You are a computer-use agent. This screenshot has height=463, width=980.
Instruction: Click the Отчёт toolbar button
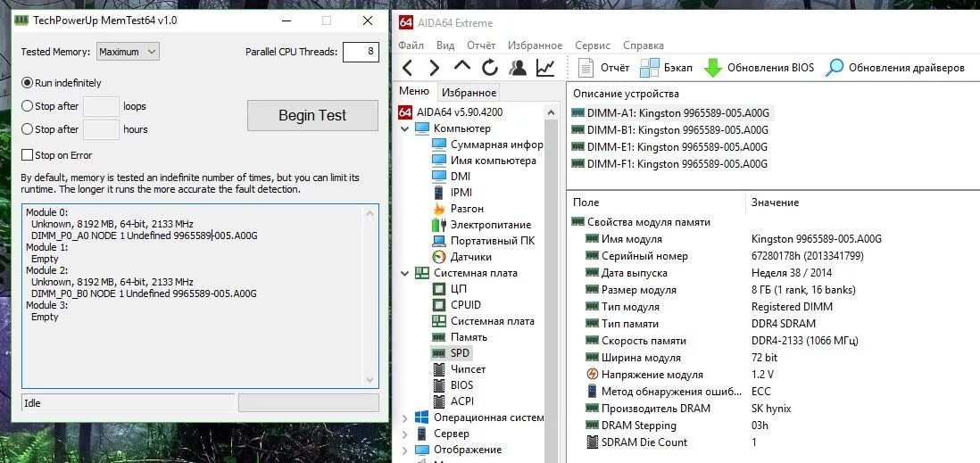tap(603, 68)
